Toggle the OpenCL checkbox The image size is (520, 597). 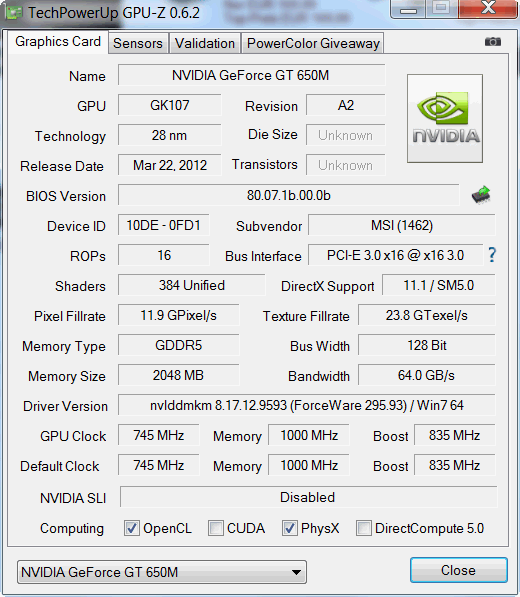[x=132, y=528]
